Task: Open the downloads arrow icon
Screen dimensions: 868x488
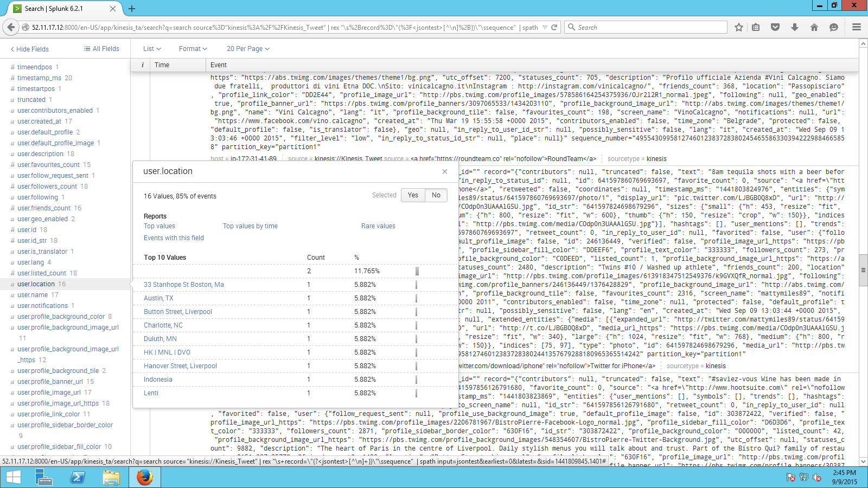Action: [795, 27]
